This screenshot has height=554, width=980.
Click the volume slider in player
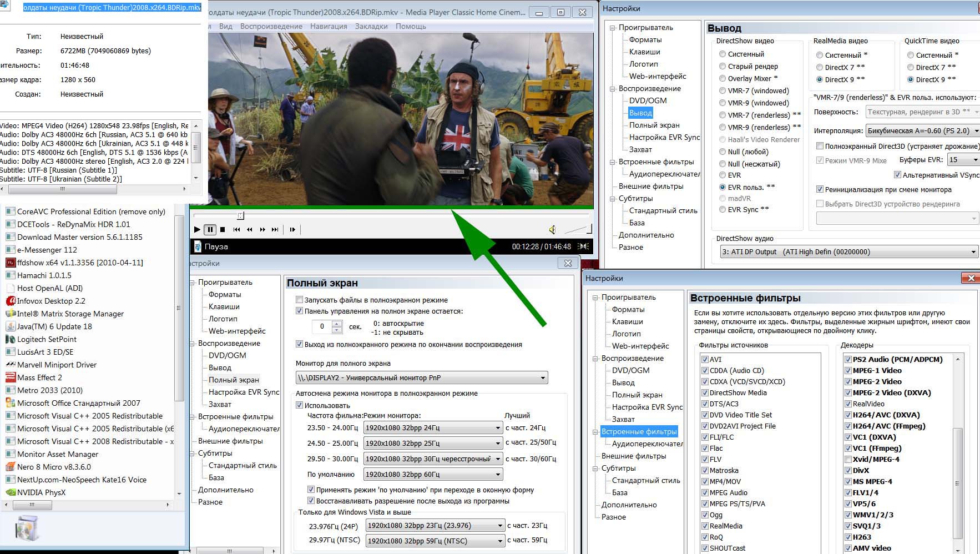tap(578, 229)
